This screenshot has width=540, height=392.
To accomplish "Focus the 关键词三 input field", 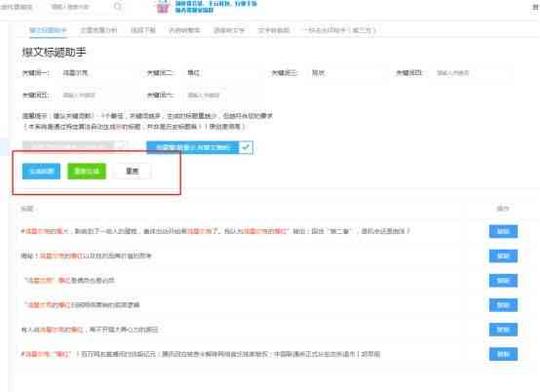I will click(347, 73).
